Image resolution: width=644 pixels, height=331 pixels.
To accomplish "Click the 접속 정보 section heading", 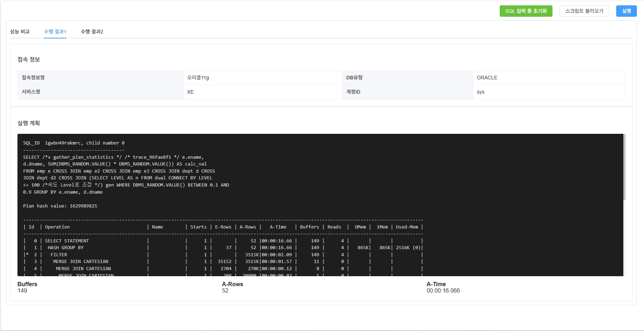I will coord(29,59).
